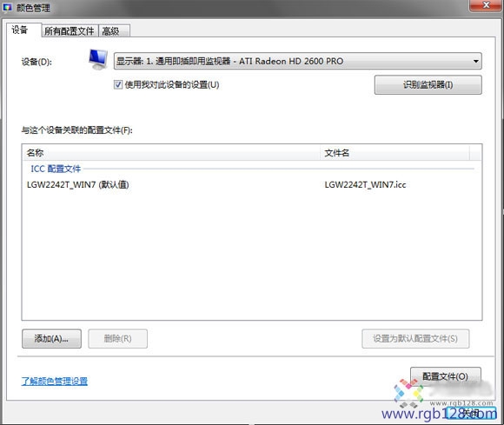This screenshot has width=504, height=425.
Task: Click the 识别监视器 button
Action: coord(428,85)
